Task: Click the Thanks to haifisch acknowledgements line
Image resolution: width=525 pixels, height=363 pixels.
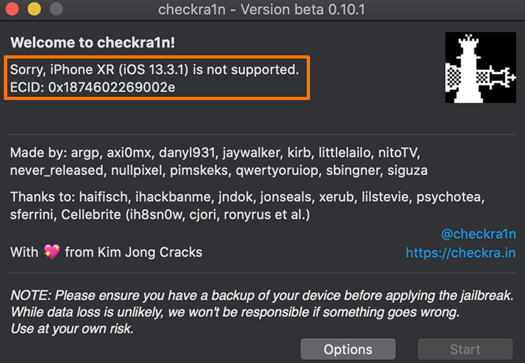Action: (247, 197)
